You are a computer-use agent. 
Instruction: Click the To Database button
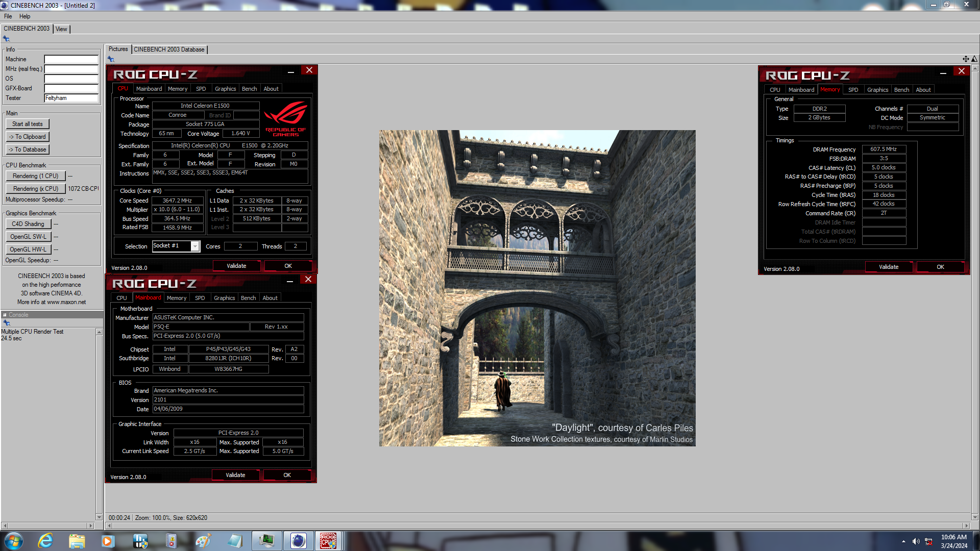click(28, 149)
